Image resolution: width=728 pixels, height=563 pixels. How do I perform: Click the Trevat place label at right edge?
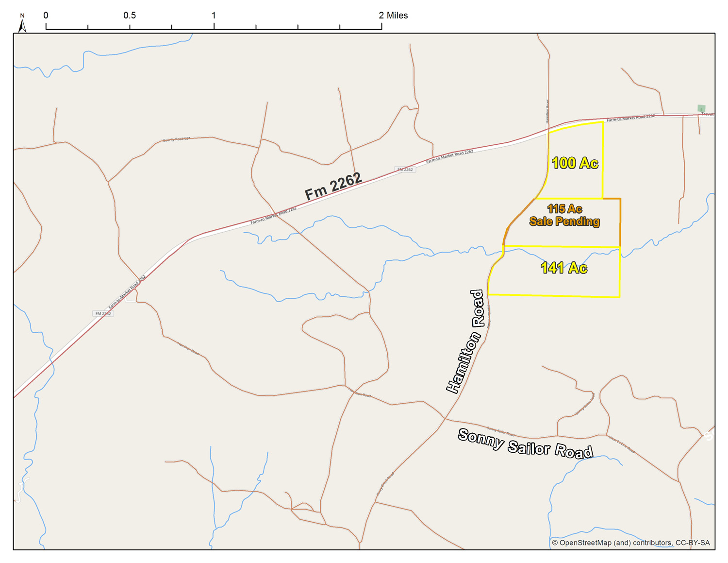tap(707, 114)
